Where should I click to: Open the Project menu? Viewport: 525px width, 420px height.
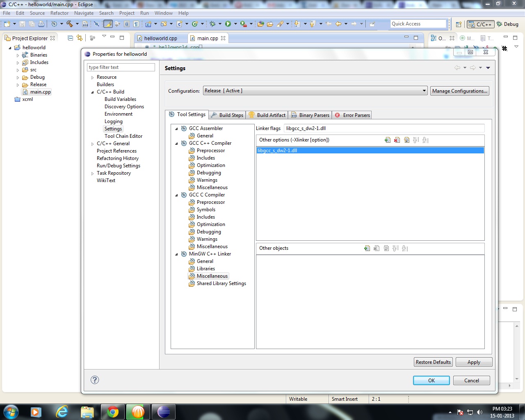tap(127, 13)
